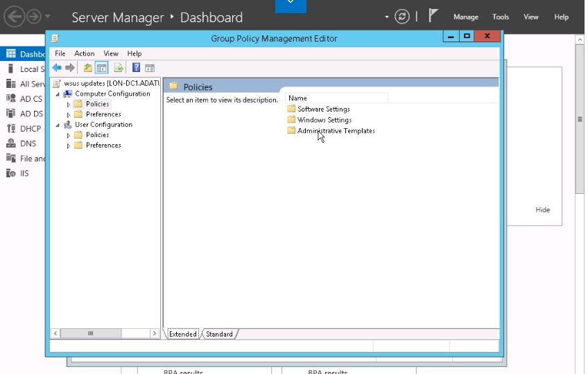Click Server Manager vertical scrollbar up arrow
Screen dimensions: 588x374
pyautogui.click(x=580, y=39)
